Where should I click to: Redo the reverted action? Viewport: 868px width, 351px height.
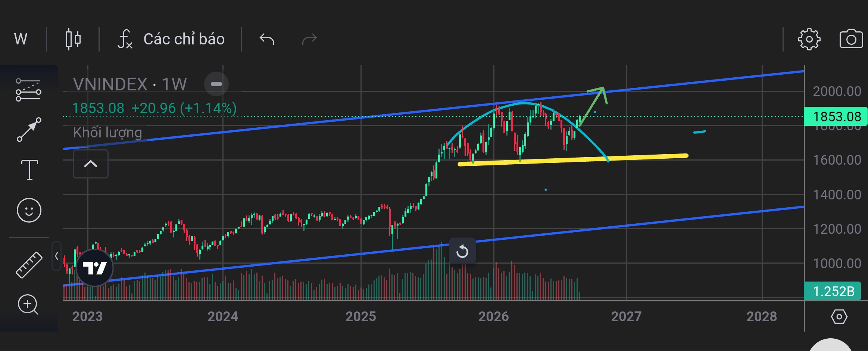click(x=309, y=39)
